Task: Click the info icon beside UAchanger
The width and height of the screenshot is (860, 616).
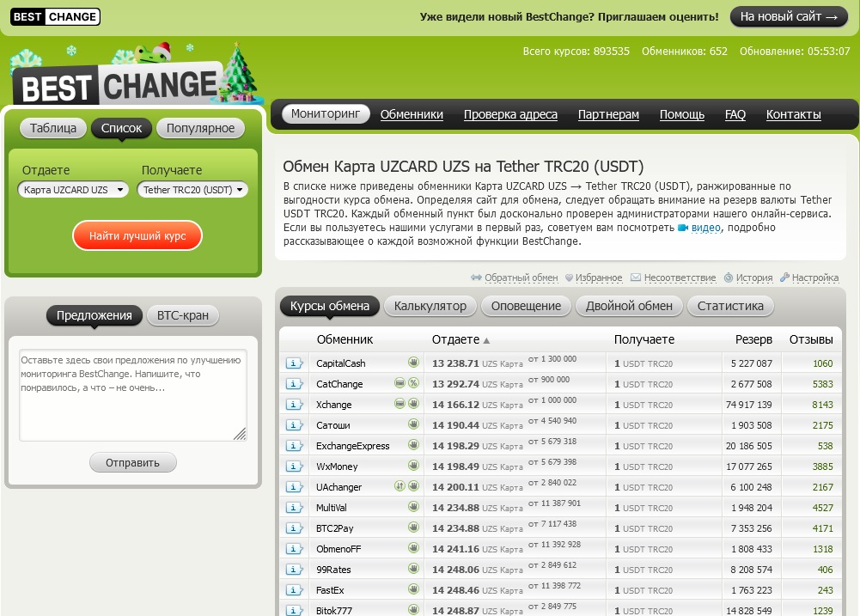Action: 295,487
